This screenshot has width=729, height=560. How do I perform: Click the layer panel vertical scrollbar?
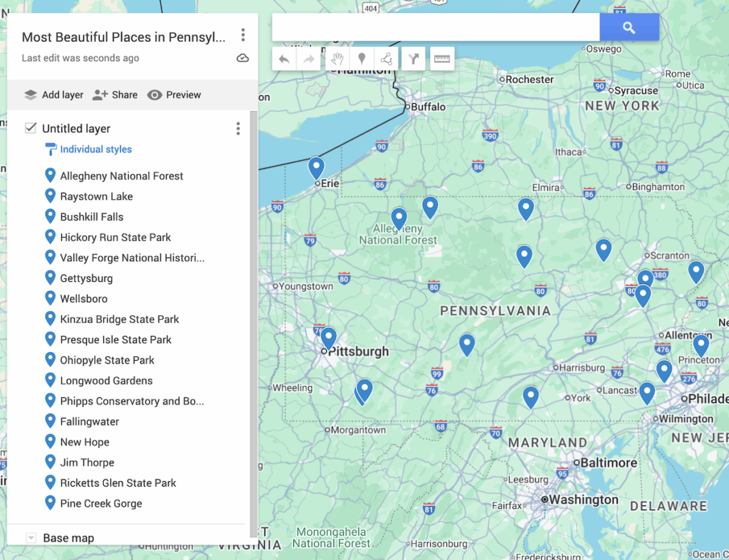pyautogui.click(x=253, y=324)
